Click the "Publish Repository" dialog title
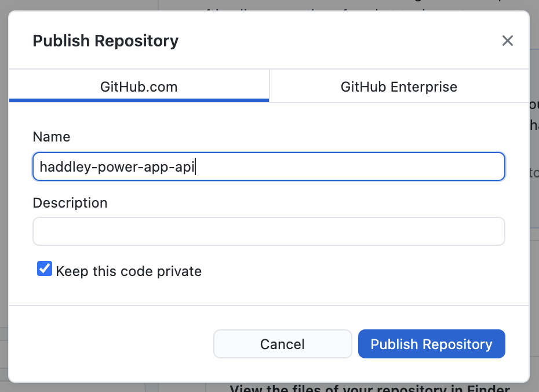The width and height of the screenshot is (539, 392). pos(105,41)
